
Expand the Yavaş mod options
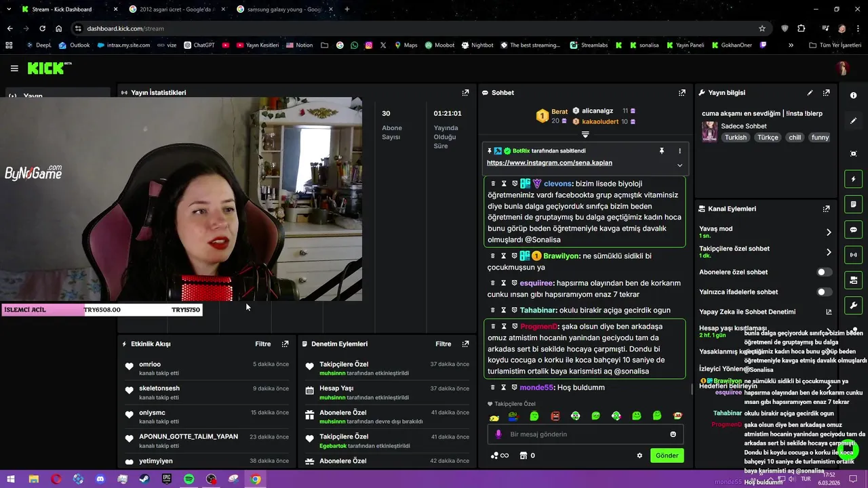pos(829,232)
